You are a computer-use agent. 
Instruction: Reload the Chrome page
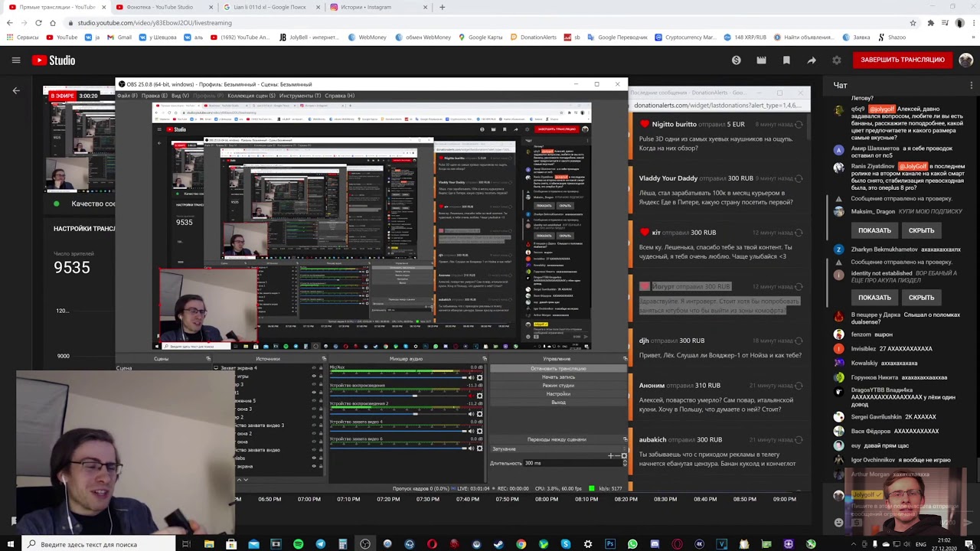coord(38,23)
